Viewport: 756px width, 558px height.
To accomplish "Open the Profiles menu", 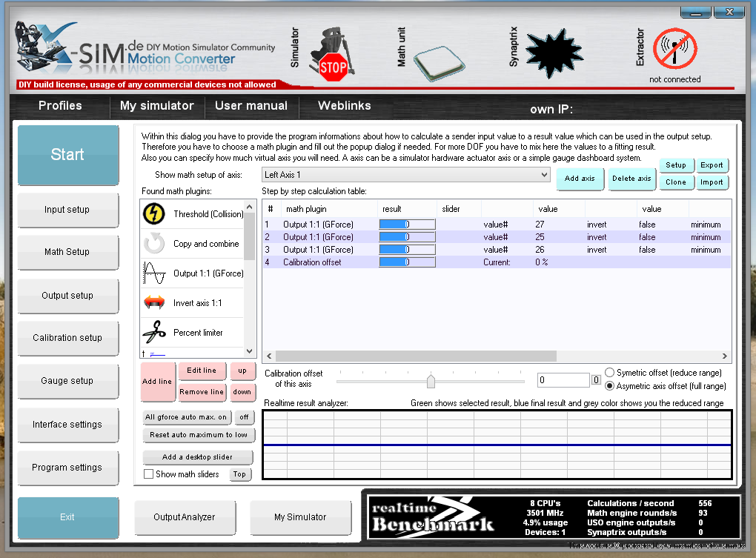I will 60,105.
